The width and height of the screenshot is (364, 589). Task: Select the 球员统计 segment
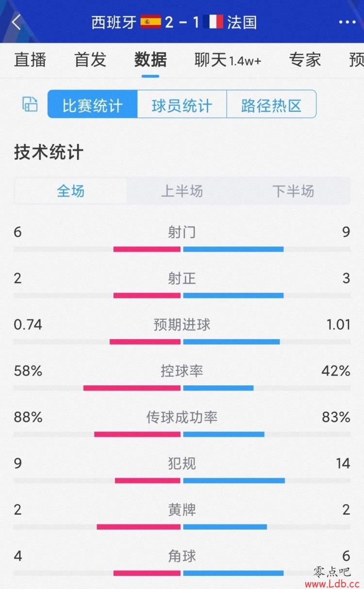(182, 104)
